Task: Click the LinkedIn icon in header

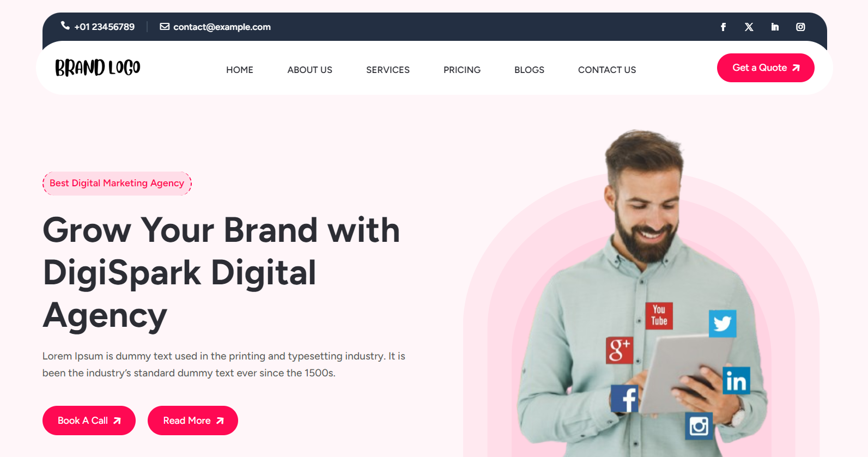Action: (x=775, y=27)
